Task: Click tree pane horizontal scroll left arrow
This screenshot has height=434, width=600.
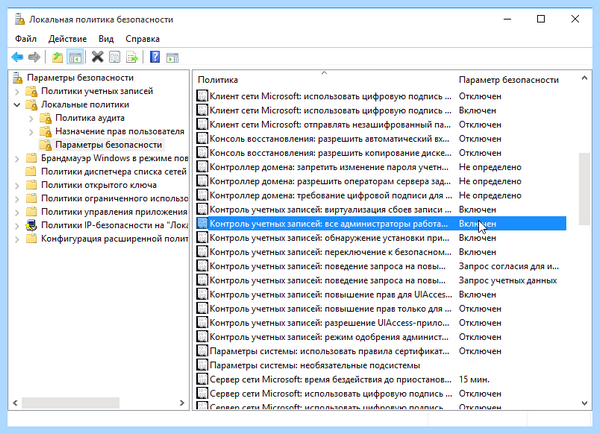Action: click(x=15, y=403)
